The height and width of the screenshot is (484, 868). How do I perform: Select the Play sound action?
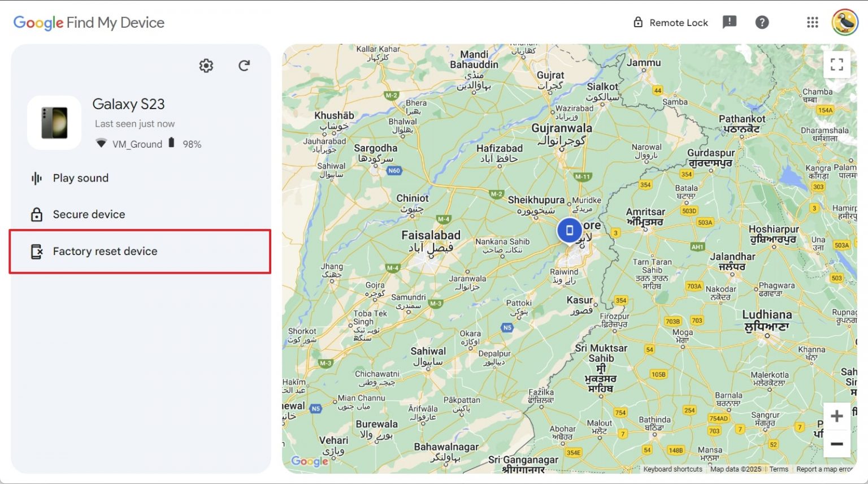[x=80, y=178]
